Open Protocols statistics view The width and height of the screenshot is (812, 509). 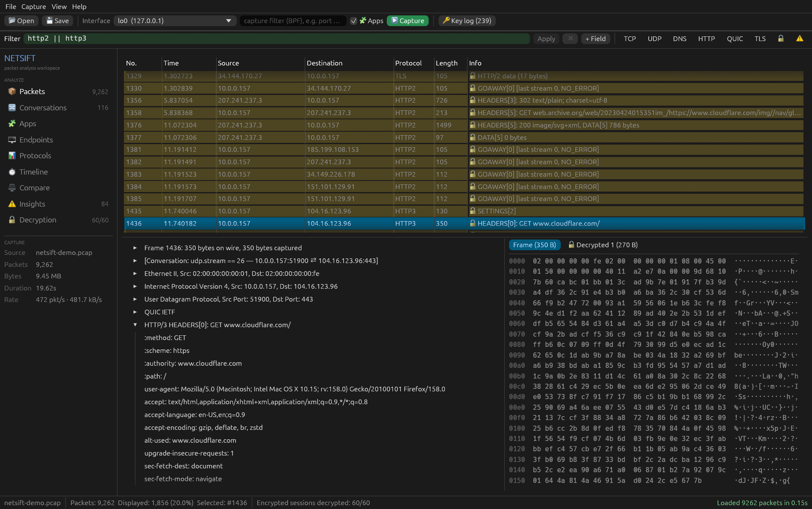coord(58,156)
